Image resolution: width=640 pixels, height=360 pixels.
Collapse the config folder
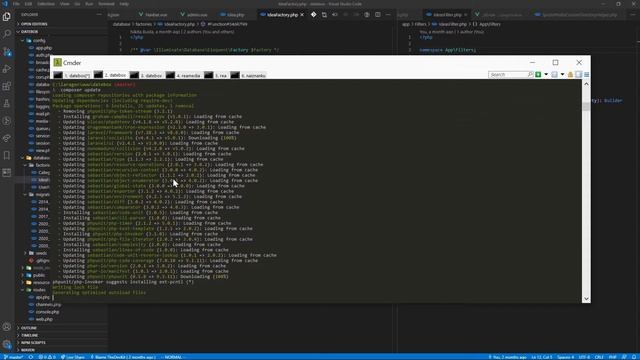39,40
